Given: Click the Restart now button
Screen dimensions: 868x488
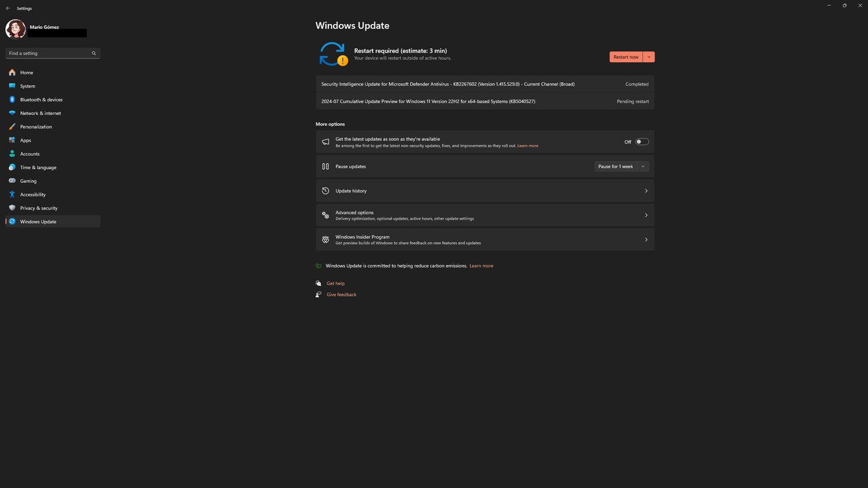Looking at the screenshot, I should pyautogui.click(x=626, y=57).
